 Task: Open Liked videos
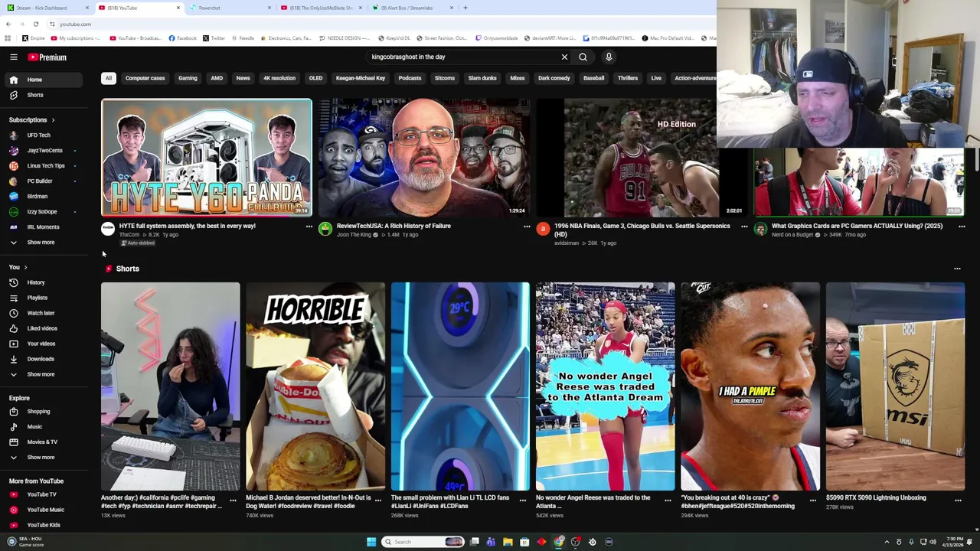(x=42, y=328)
